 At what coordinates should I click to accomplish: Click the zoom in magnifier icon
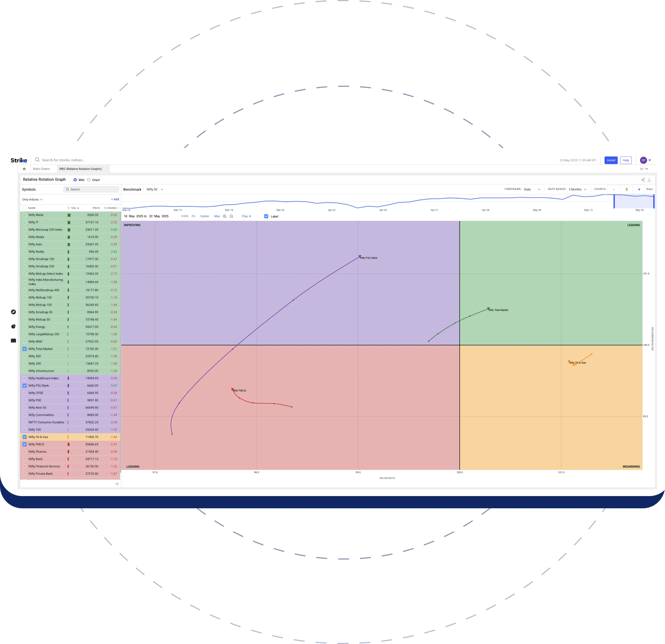point(225,216)
